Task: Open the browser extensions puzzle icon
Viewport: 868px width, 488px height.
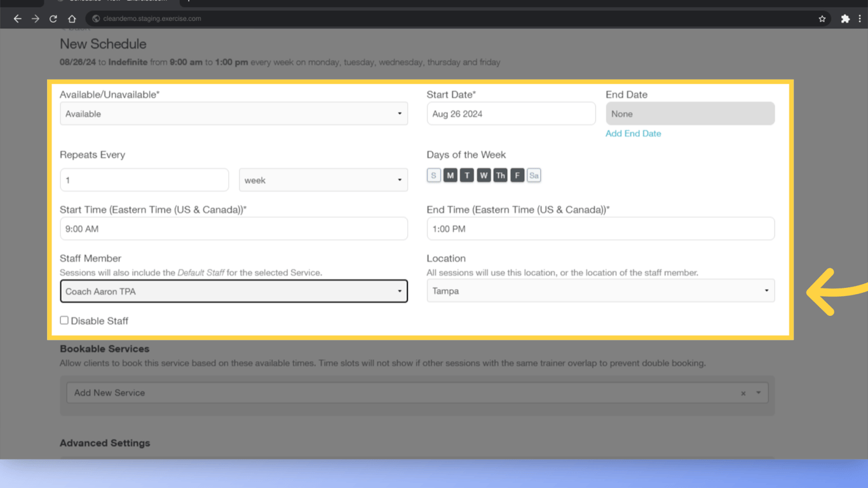Action: pos(845,18)
